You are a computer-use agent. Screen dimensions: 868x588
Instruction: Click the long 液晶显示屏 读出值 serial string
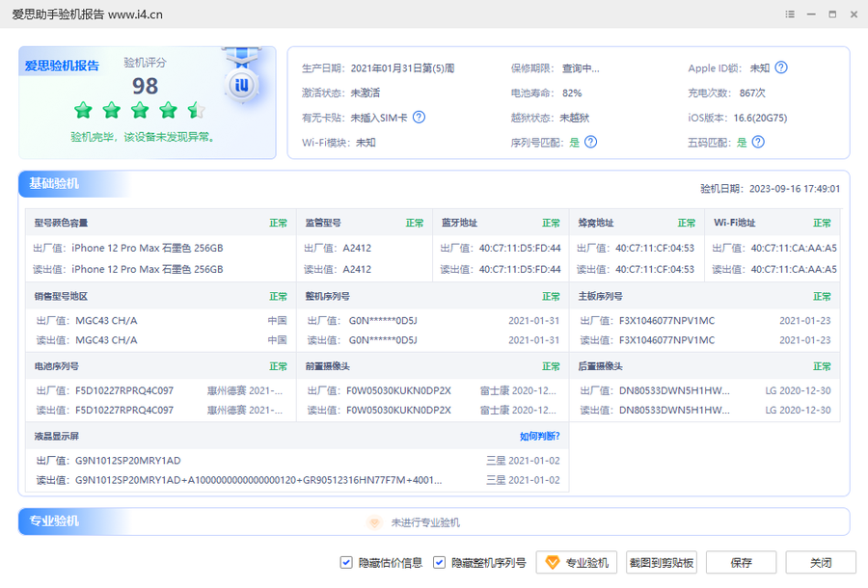tap(258, 480)
